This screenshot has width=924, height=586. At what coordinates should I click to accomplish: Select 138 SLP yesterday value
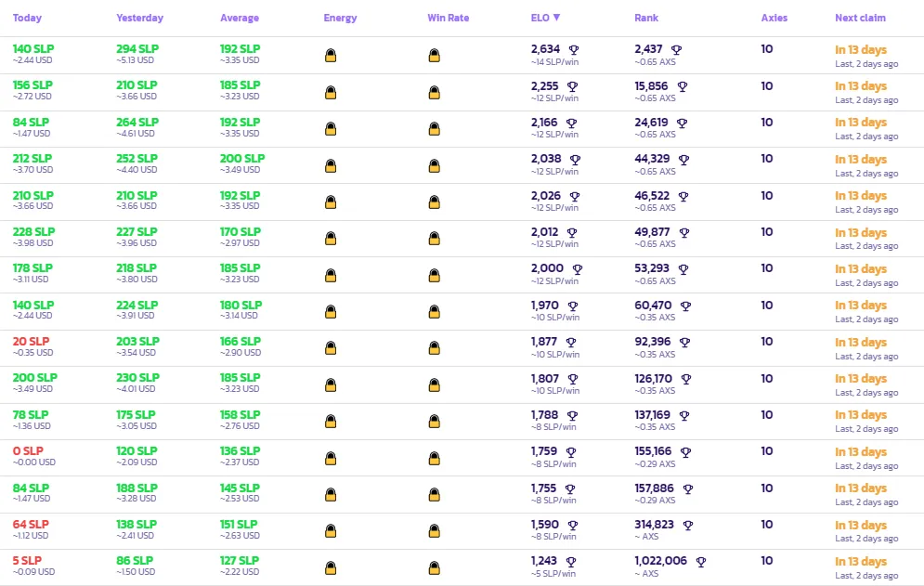(137, 524)
